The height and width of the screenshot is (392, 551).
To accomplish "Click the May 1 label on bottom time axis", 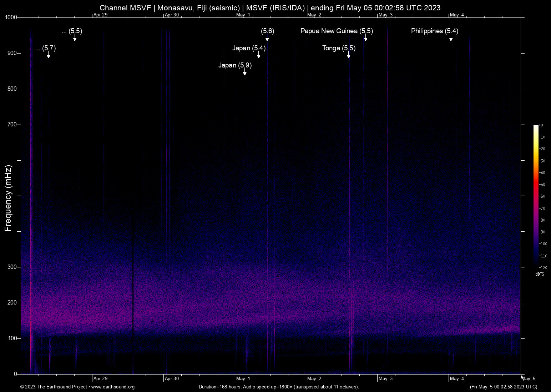I will click(x=243, y=378).
